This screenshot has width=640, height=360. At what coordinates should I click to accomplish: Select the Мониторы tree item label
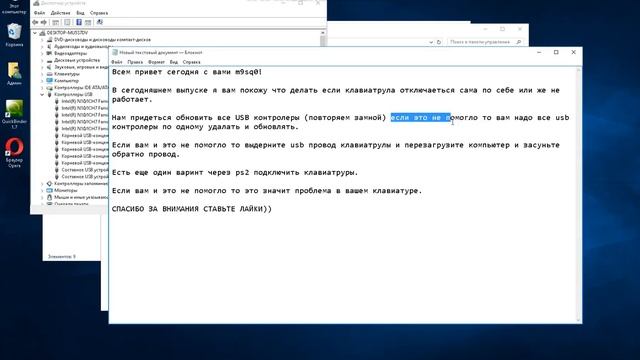pos(66,191)
